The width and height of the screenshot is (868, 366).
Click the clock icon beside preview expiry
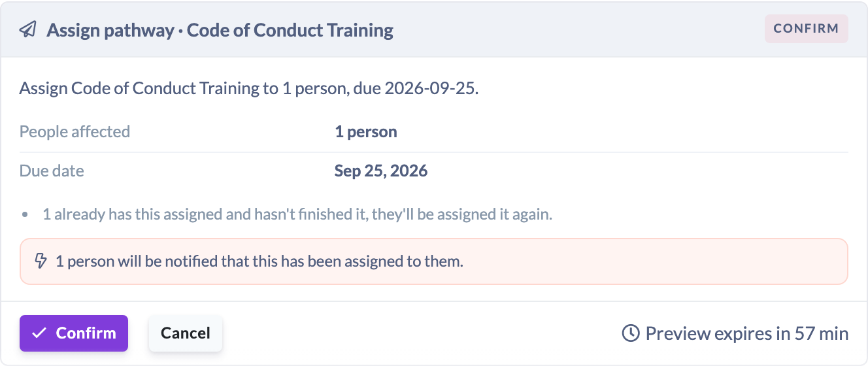click(630, 334)
